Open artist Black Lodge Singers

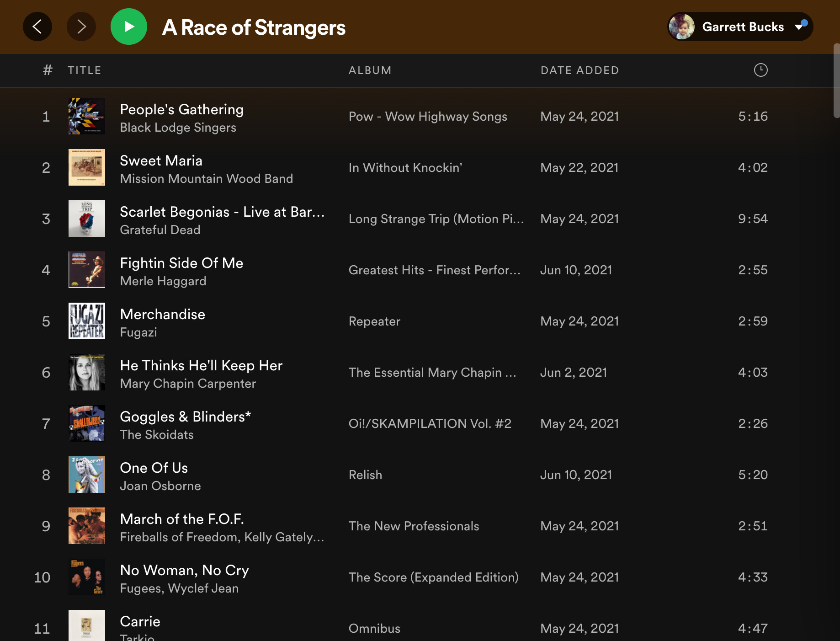pos(178,128)
